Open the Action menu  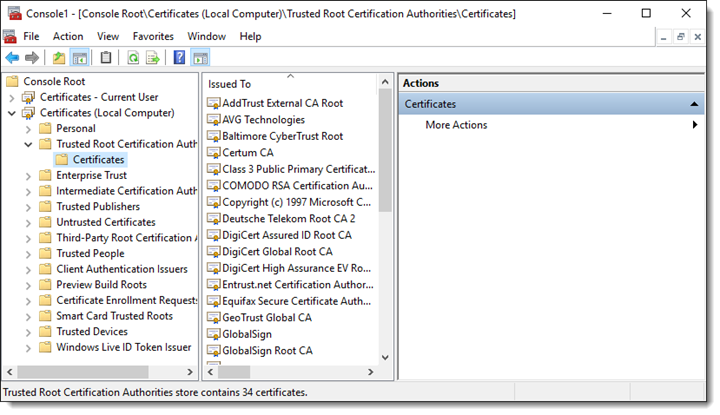[68, 36]
